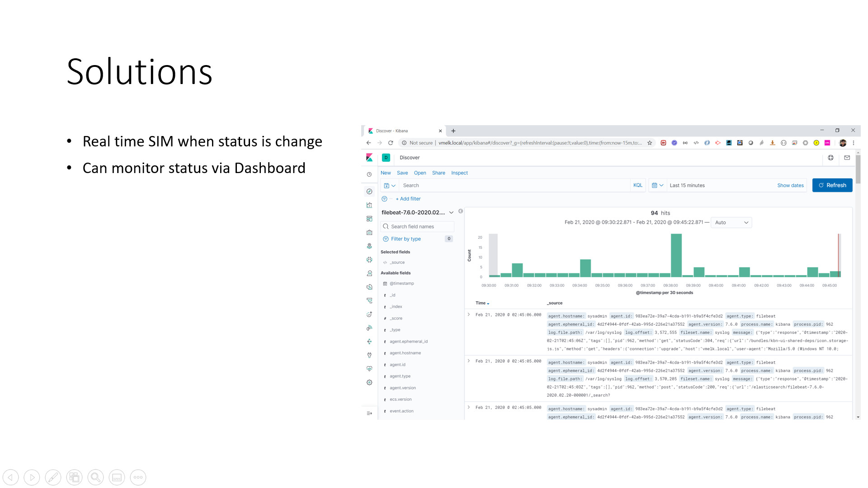Open Stack Monitoring heartbeat icon
The width and height of the screenshot is (868, 488).
pos(369,369)
